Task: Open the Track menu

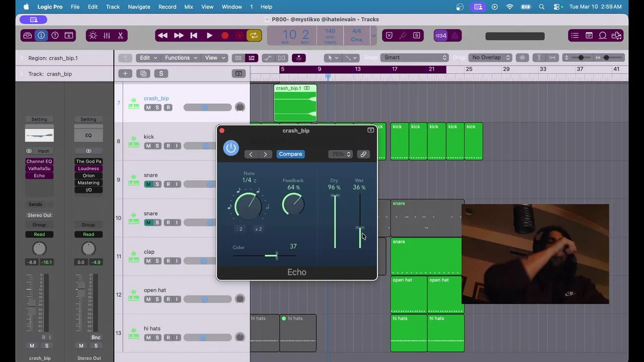Action: [113, 7]
